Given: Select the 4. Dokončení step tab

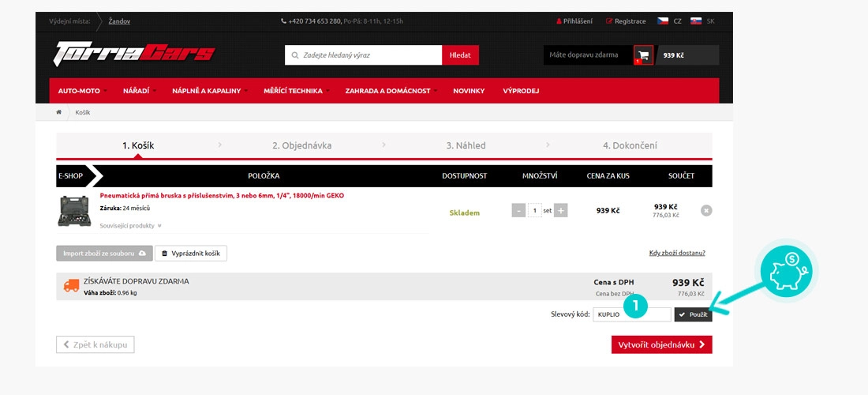Looking at the screenshot, I should click(x=630, y=145).
